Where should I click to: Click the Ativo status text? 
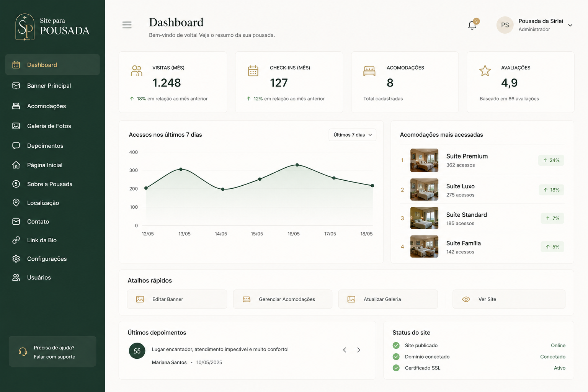click(x=560, y=368)
